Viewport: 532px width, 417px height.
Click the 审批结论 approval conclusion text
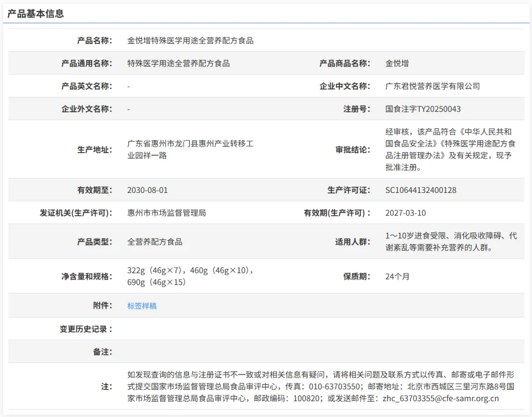[x=450, y=150]
